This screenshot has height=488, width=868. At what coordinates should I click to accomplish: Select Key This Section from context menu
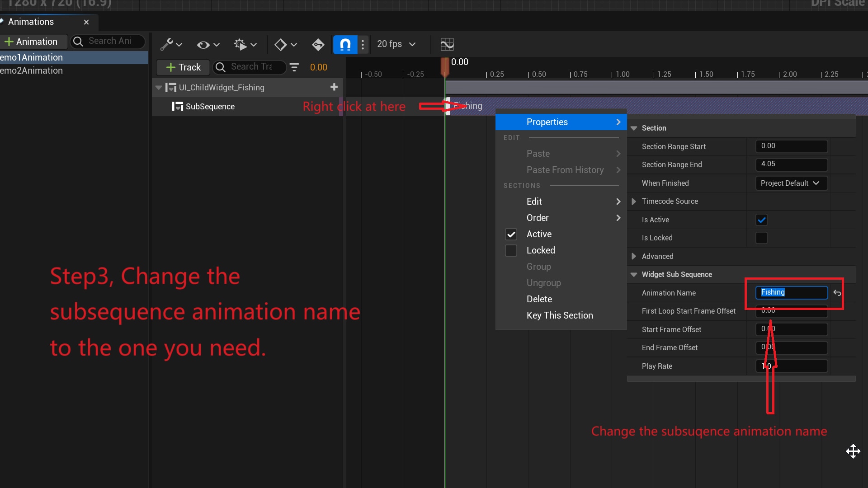(560, 315)
